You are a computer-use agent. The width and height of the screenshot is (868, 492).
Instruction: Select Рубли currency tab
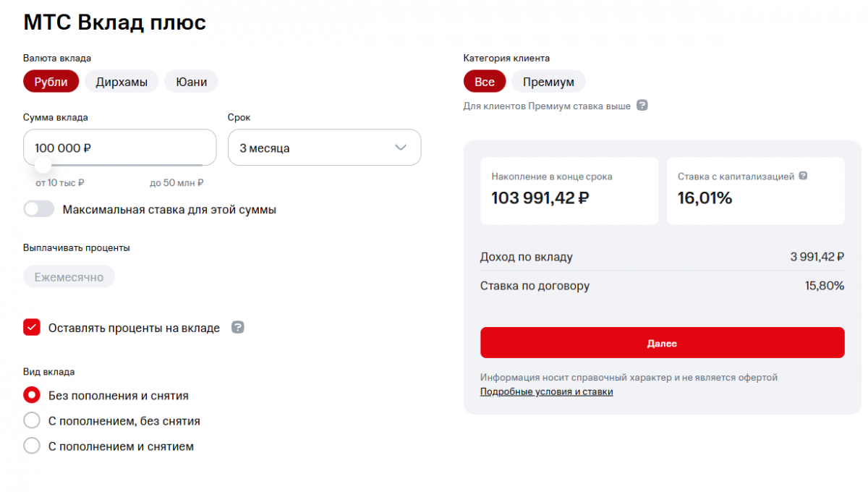click(x=51, y=82)
